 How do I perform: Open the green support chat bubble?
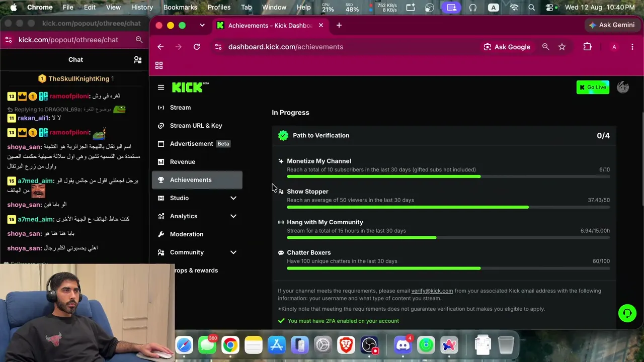(627, 313)
